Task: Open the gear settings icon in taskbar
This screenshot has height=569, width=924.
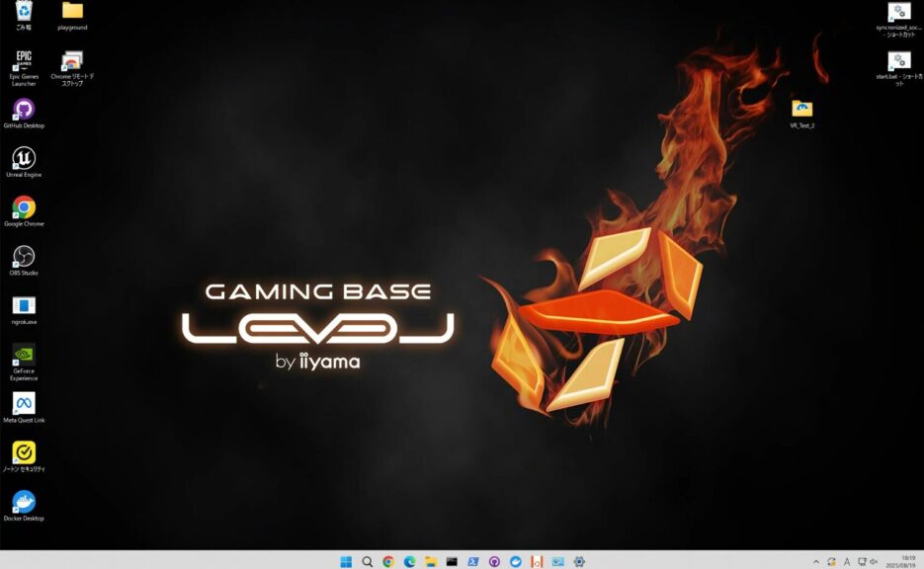Action: pos(579,561)
